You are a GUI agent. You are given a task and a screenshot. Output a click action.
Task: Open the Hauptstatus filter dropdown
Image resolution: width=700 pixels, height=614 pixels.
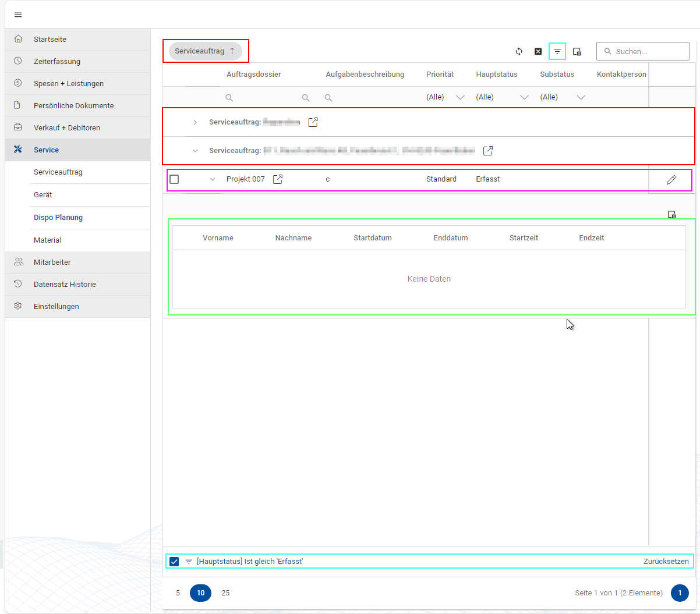tap(524, 98)
